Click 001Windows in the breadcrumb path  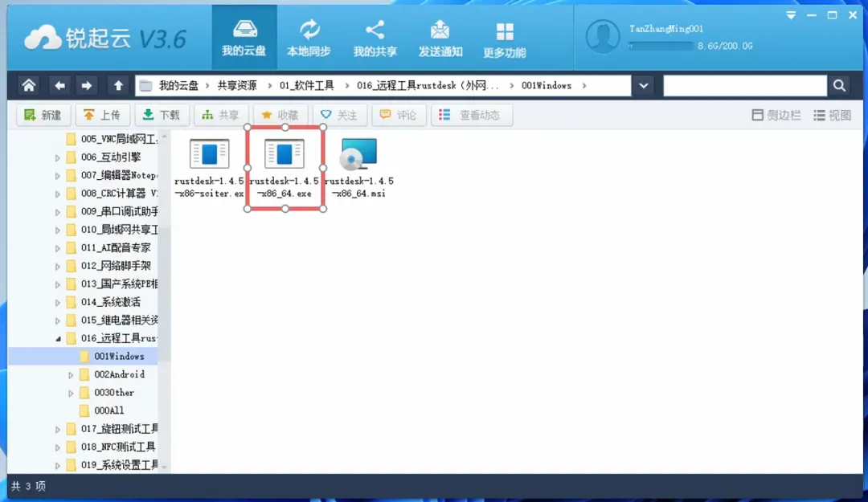(x=547, y=85)
